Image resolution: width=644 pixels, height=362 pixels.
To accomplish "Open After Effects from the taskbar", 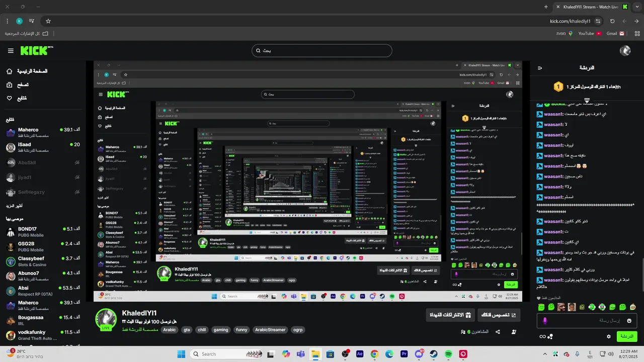I will click(x=360, y=354).
